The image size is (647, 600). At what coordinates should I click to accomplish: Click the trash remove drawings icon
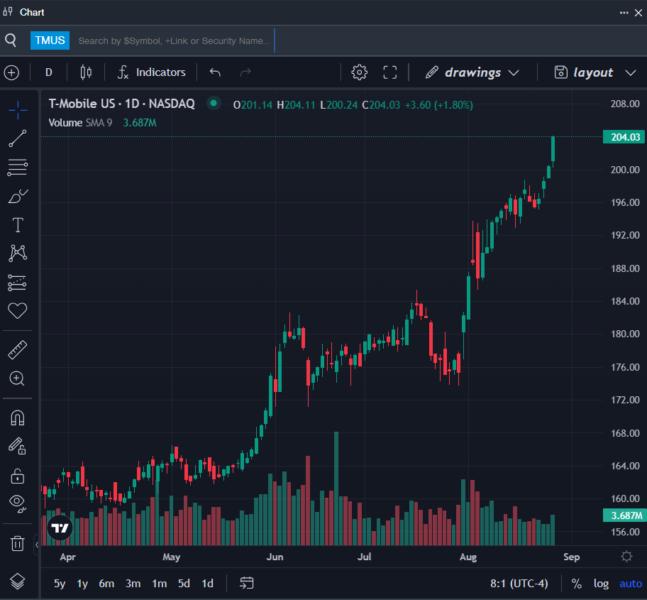pyautogui.click(x=17, y=543)
